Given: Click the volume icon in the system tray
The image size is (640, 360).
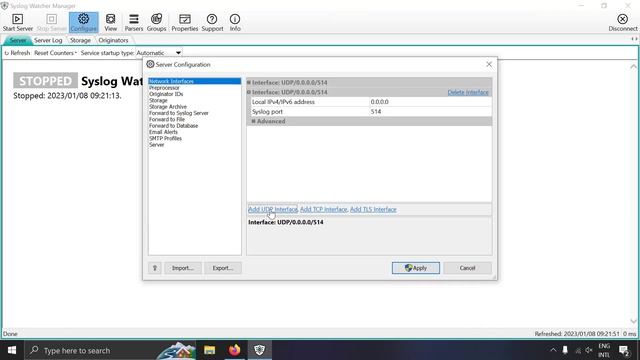Looking at the screenshot, I should coord(589,350).
